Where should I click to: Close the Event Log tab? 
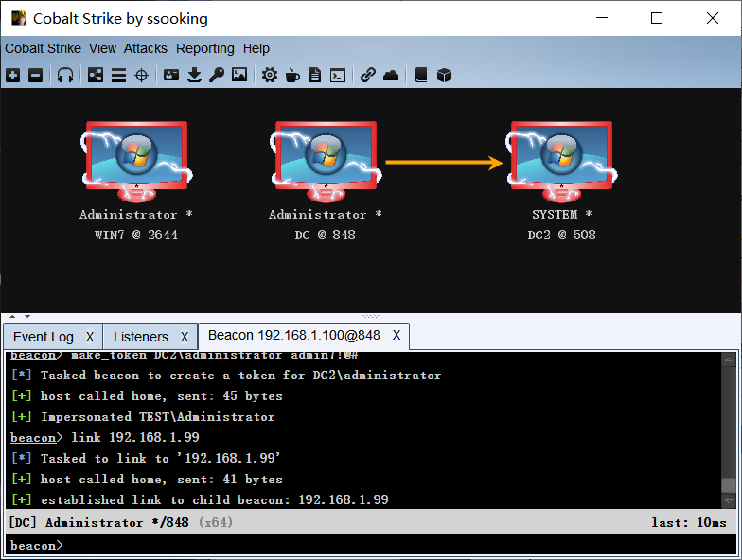(90, 337)
